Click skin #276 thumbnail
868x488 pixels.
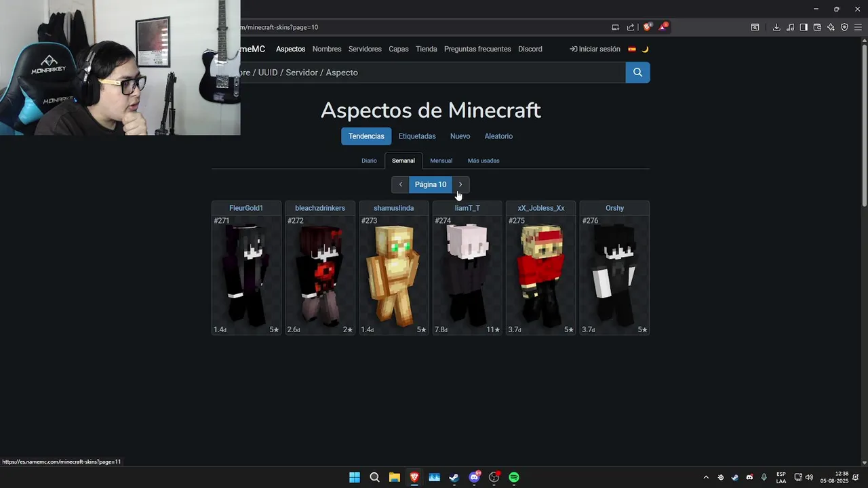click(x=614, y=274)
